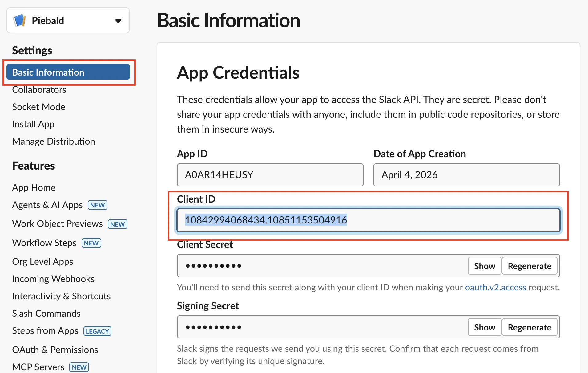Open Incoming Webhooks
The image size is (588, 373).
[53, 279]
